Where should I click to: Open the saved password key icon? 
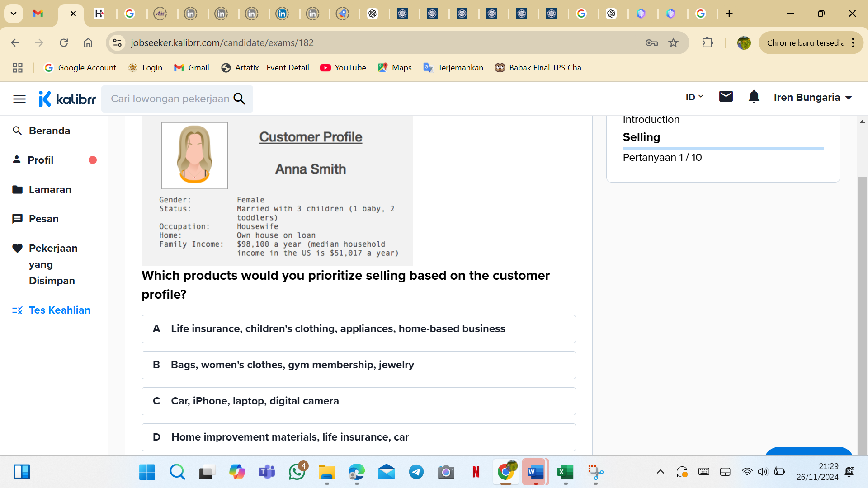pyautogui.click(x=651, y=42)
